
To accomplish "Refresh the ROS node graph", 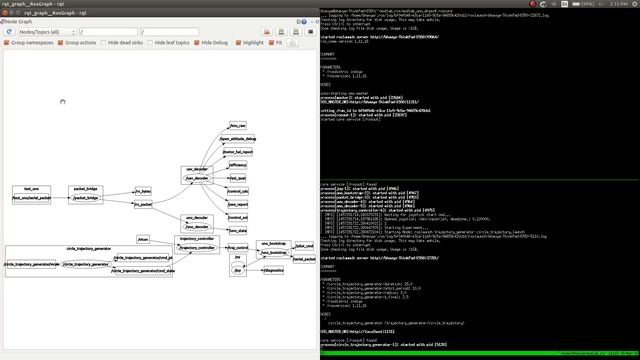I will [x=9, y=31].
